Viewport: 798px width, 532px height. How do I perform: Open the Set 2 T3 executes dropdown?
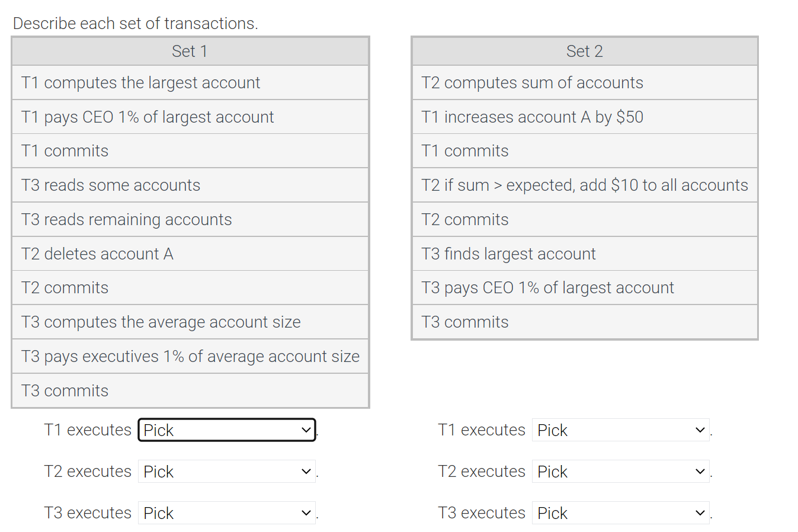tap(621, 513)
